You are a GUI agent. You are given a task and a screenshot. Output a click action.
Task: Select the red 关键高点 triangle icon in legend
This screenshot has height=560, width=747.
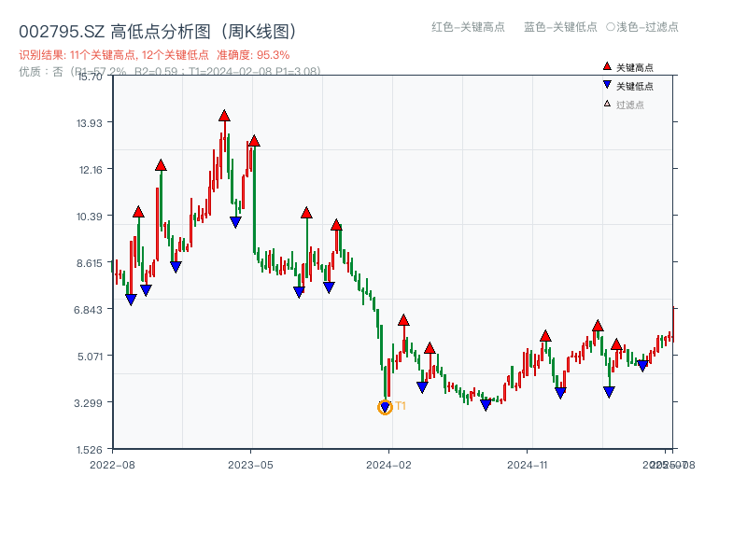[607, 66]
